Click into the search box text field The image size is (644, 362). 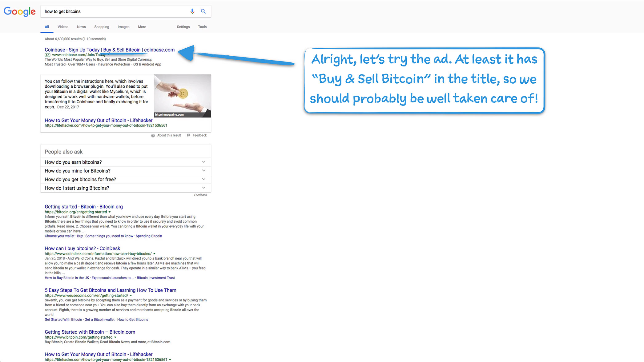coord(114,11)
